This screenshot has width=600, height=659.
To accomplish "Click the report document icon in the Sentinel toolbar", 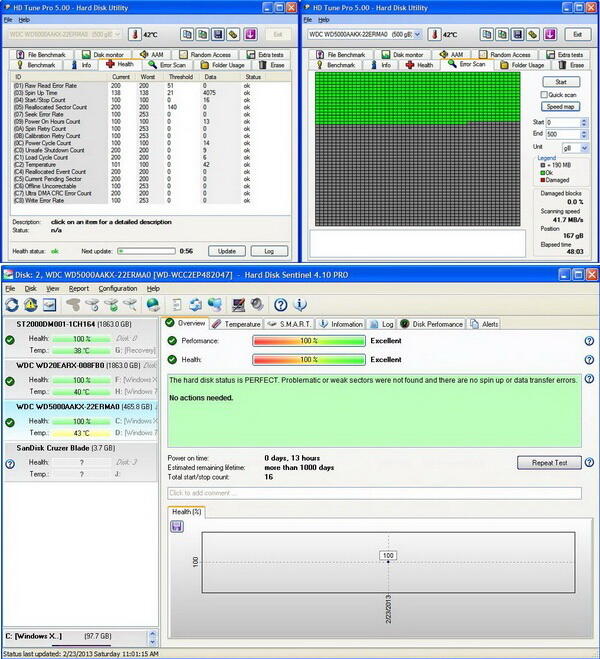I will click(177, 305).
